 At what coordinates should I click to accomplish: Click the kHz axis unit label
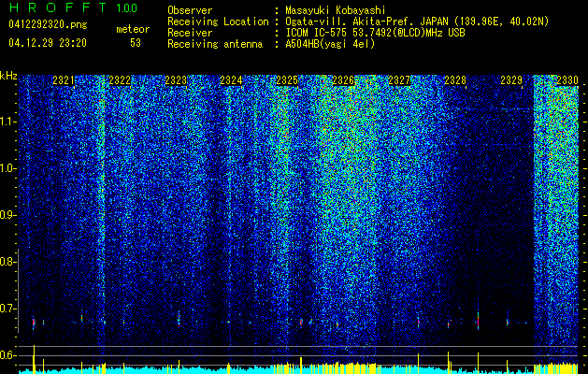coord(8,76)
